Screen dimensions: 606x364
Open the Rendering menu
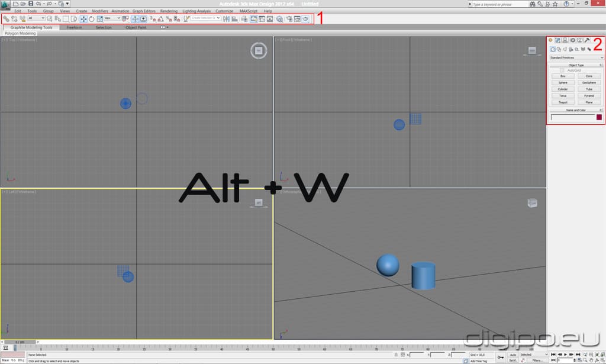pos(169,10)
